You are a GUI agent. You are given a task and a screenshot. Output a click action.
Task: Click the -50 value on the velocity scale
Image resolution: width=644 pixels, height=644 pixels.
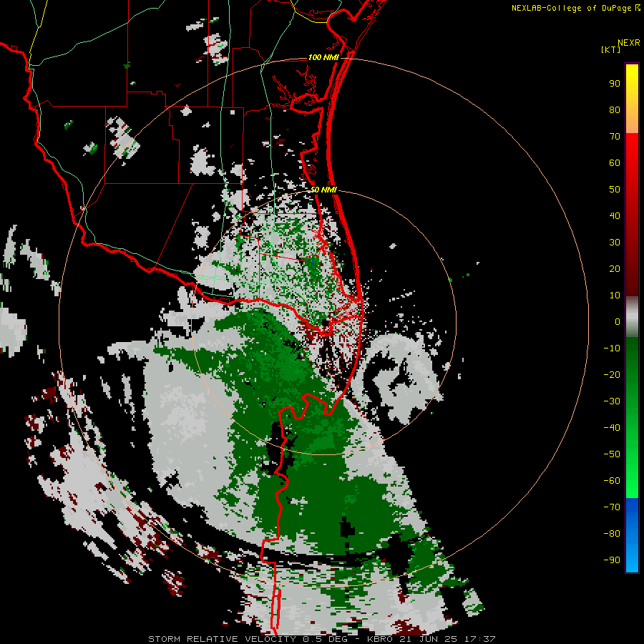612,454
